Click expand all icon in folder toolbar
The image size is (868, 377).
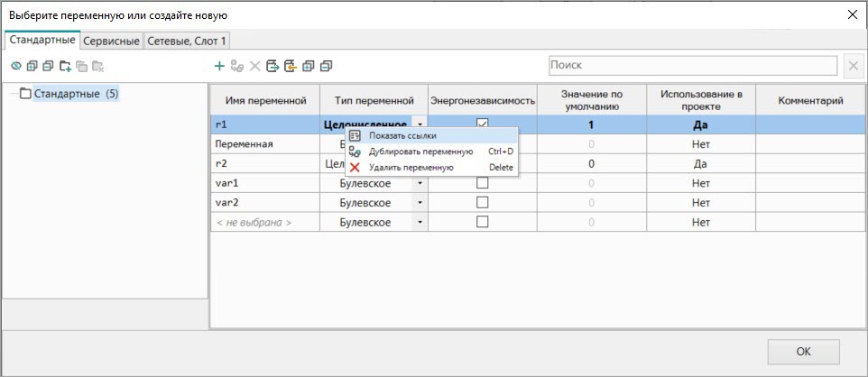(x=32, y=66)
